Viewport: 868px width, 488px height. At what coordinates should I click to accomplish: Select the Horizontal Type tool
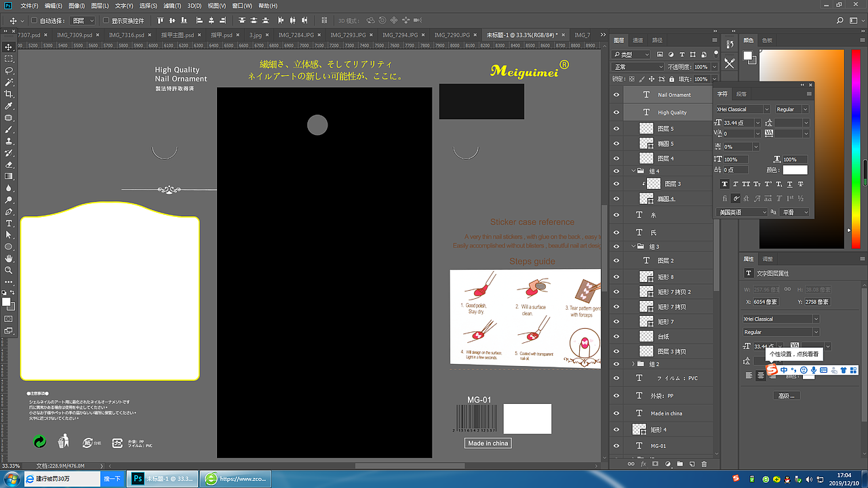click(9, 223)
